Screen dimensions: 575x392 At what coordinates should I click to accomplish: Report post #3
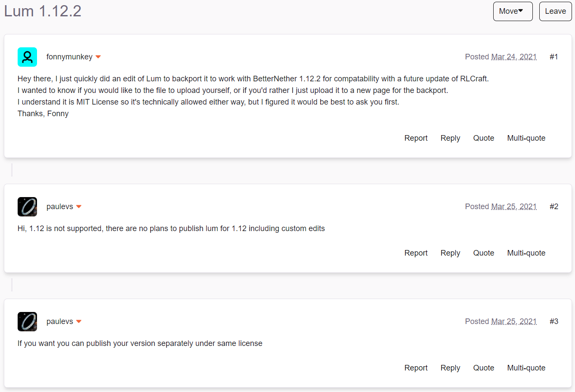[416, 368]
